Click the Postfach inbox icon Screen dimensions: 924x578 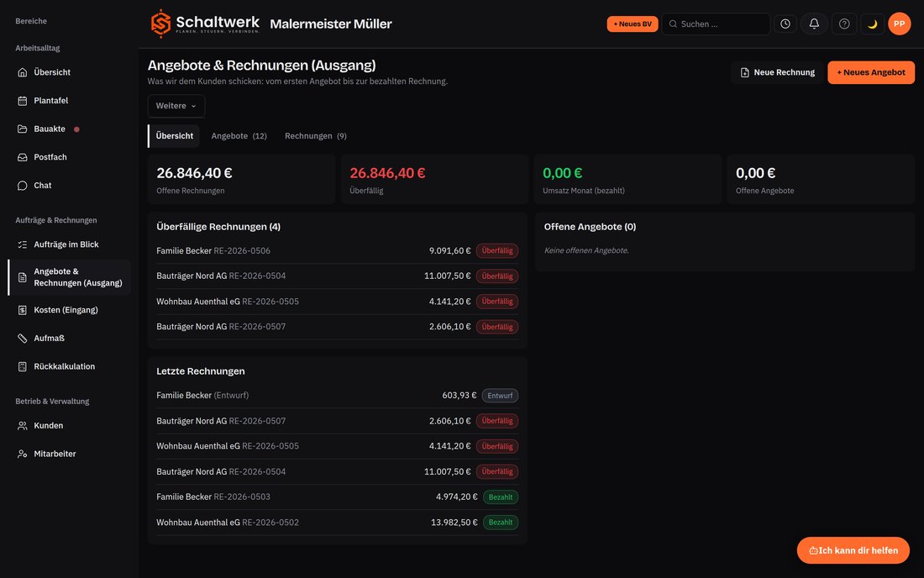(x=23, y=157)
